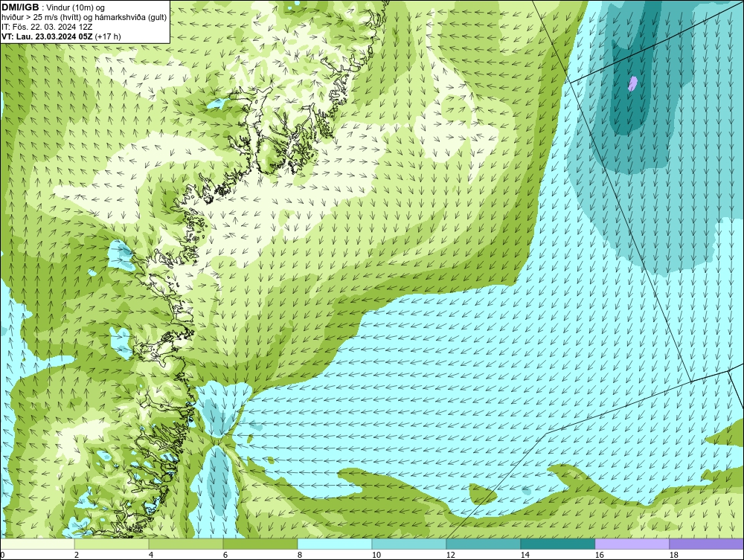The width and height of the screenshot is (744, 560).
Task: Click the legend scale label 14
Action: (x=525, y=555)
